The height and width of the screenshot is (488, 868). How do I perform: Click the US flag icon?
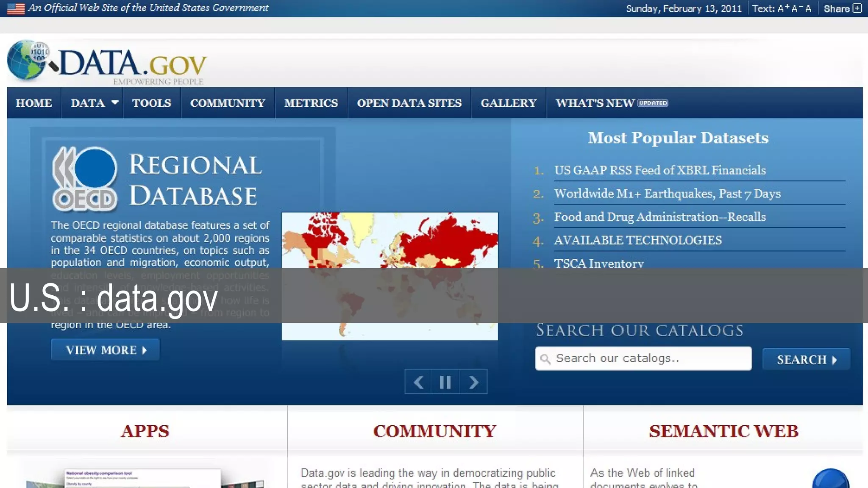coord(16,8)
